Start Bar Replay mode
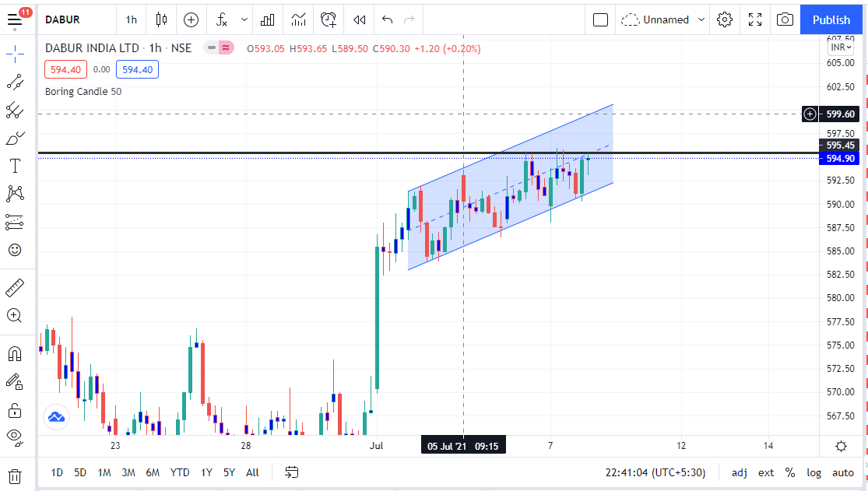This screenshot has height=491, width=868. [359, 19]
